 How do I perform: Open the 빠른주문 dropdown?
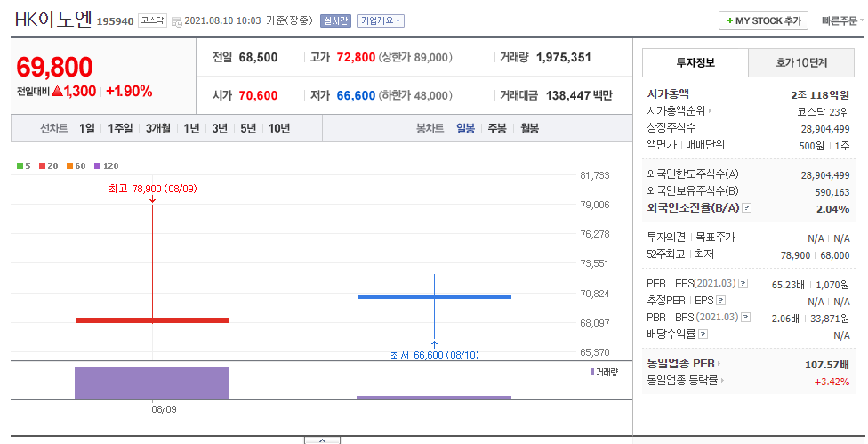tap(842, 21)
